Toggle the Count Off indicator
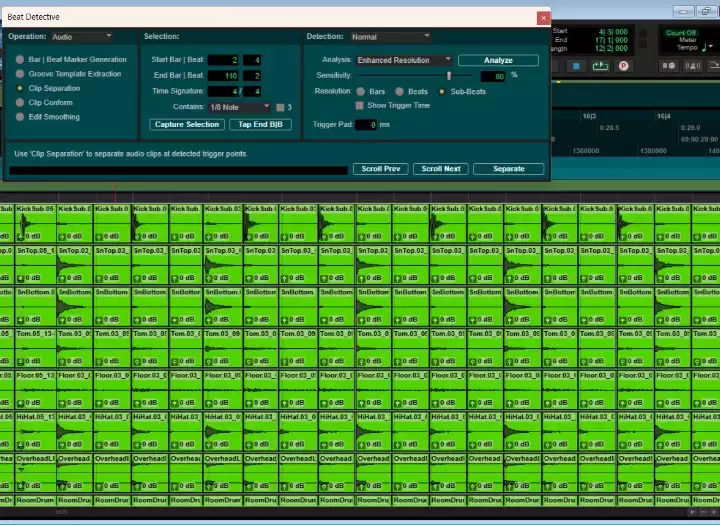The height and width of the screenshot is (525, 720). pyautogui.click(x=680, y=33)
